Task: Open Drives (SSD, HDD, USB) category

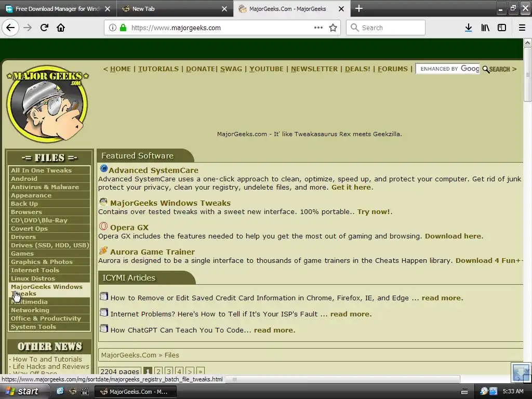Action: coord(49,245)
